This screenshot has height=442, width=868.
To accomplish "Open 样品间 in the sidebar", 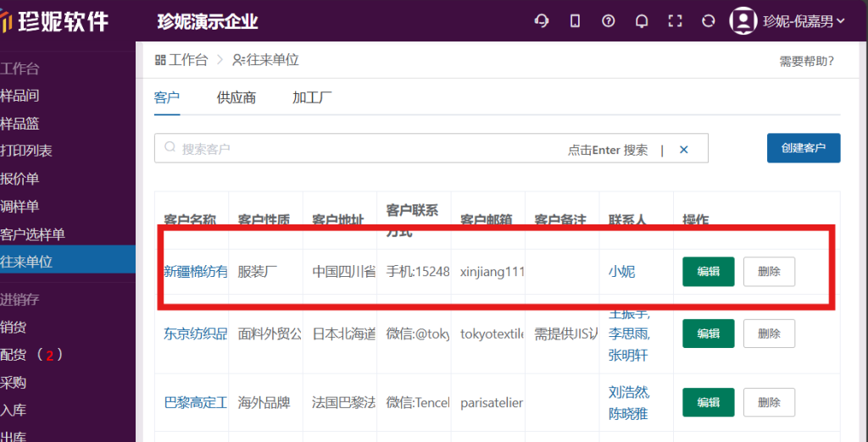I will [x=20, y=95].
